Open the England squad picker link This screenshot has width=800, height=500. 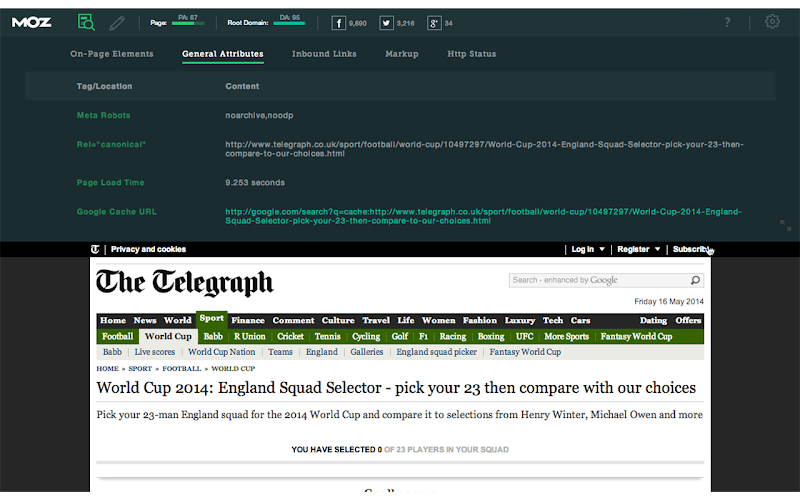point(437,352)
